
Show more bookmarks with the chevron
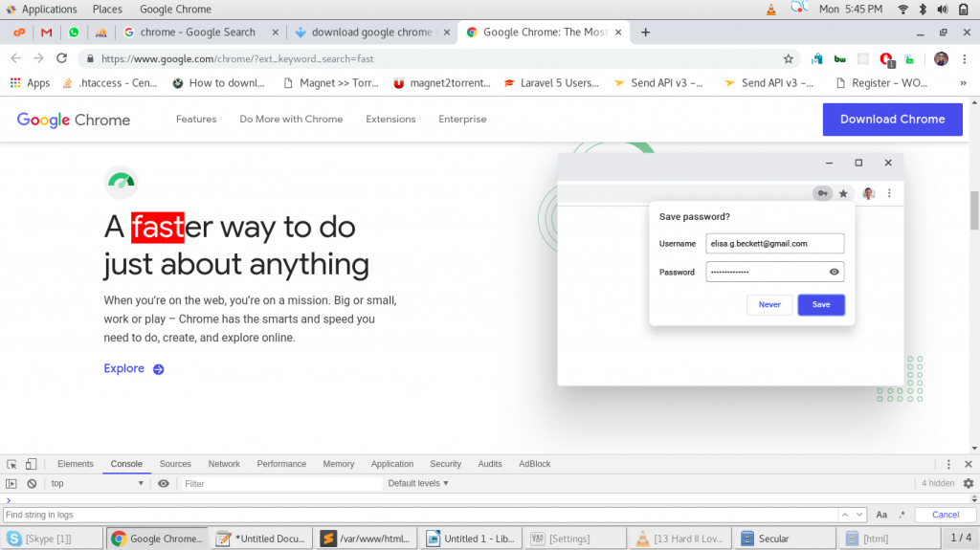coord(963,82)
